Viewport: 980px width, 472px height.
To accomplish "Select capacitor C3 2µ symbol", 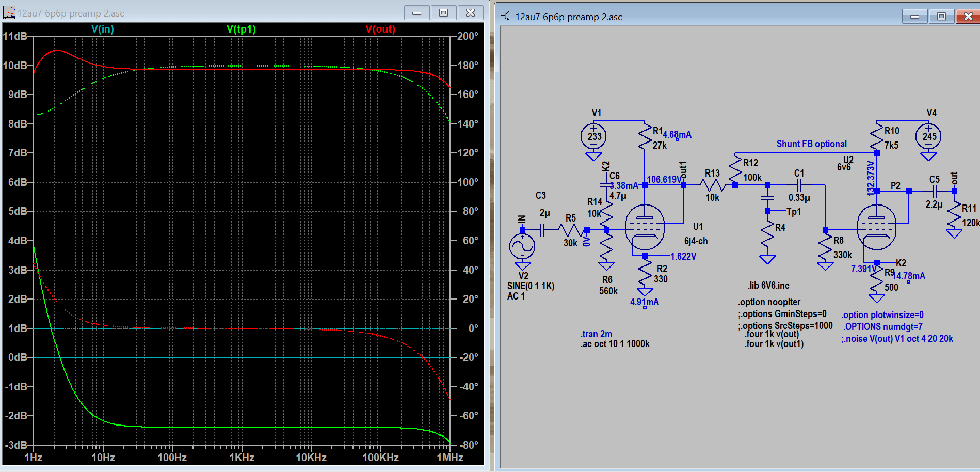I will click(x=542, y=230).
